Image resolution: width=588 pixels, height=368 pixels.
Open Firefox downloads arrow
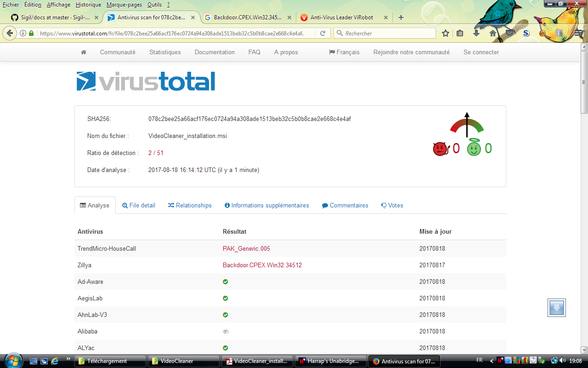click(x=476, y=33)
